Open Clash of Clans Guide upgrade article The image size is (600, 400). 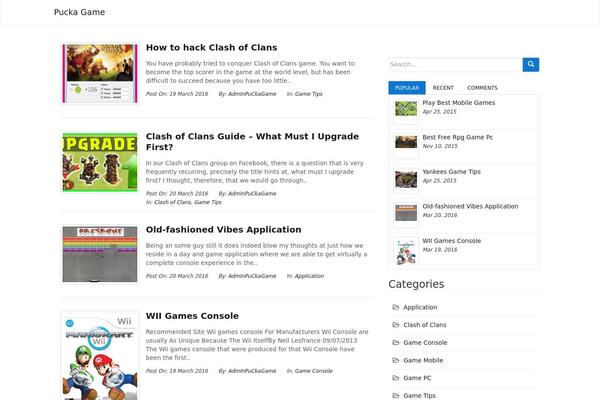252,142
